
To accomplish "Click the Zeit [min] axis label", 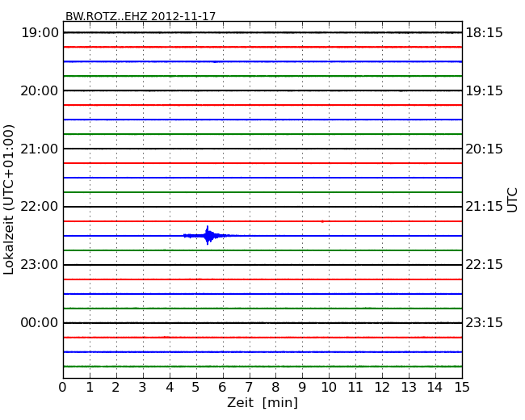I will [x=262, y=402].
